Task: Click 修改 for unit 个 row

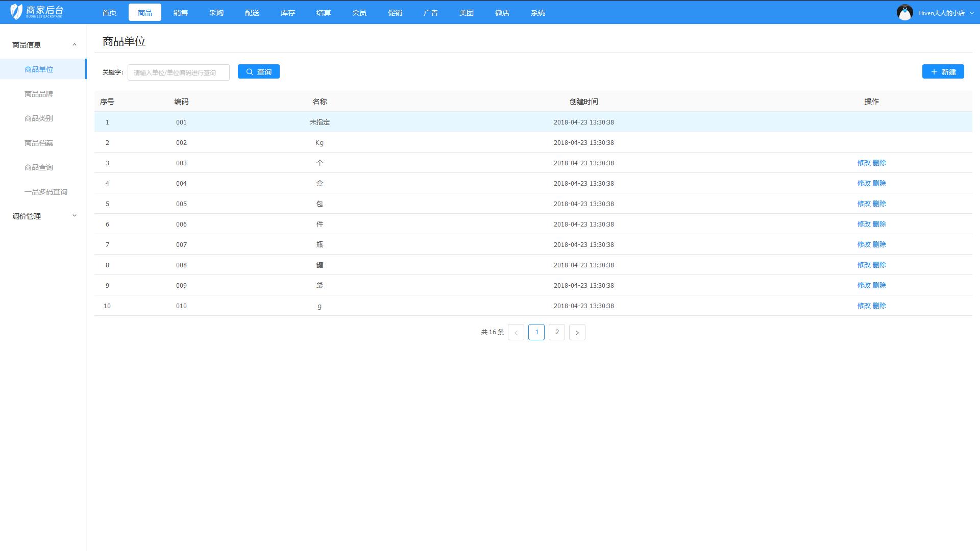Action: tap(864, 163)
